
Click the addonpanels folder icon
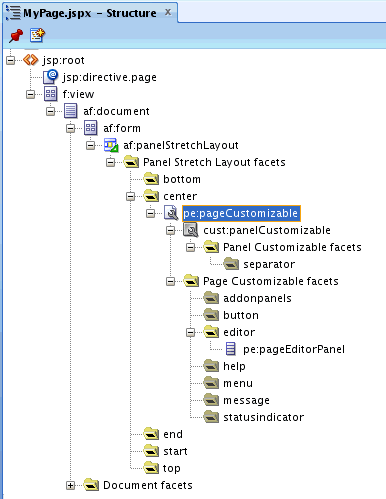pos(211,298)
